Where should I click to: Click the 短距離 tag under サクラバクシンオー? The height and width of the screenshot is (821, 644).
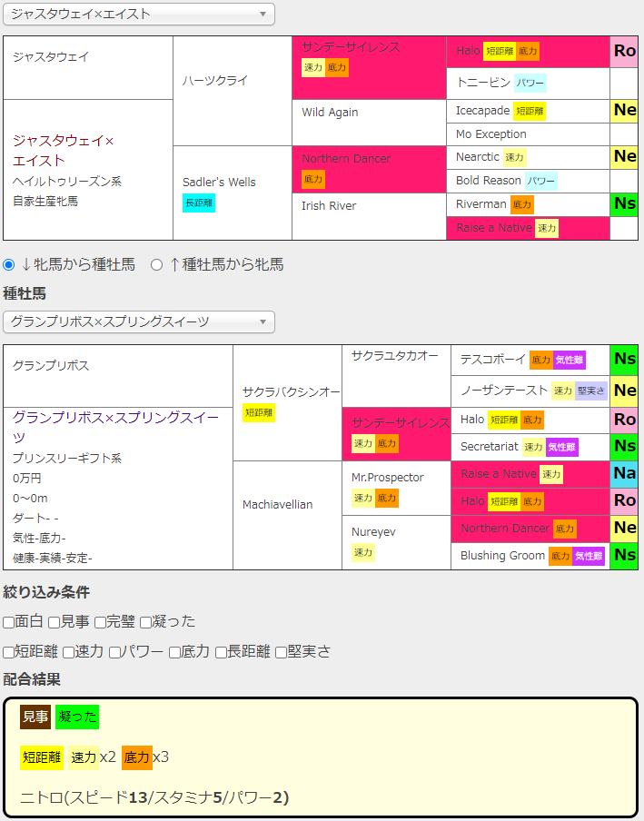(x=259, y=412)
